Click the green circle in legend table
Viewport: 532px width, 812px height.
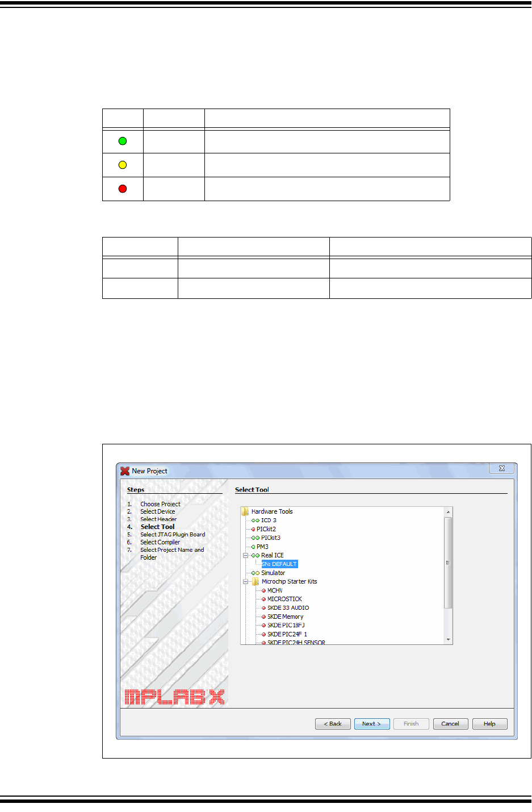click(x=123, y=141)
